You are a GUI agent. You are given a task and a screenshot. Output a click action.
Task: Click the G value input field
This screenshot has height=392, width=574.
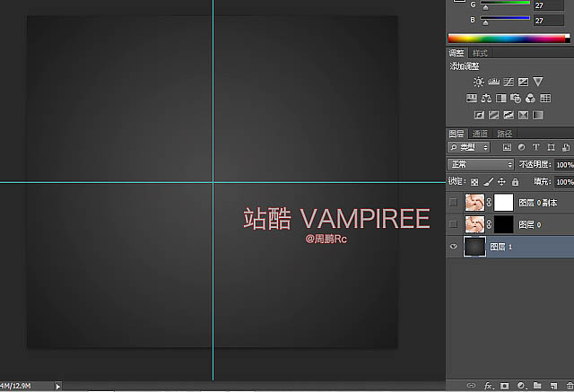pyautogui.click(x=548, y=5)
